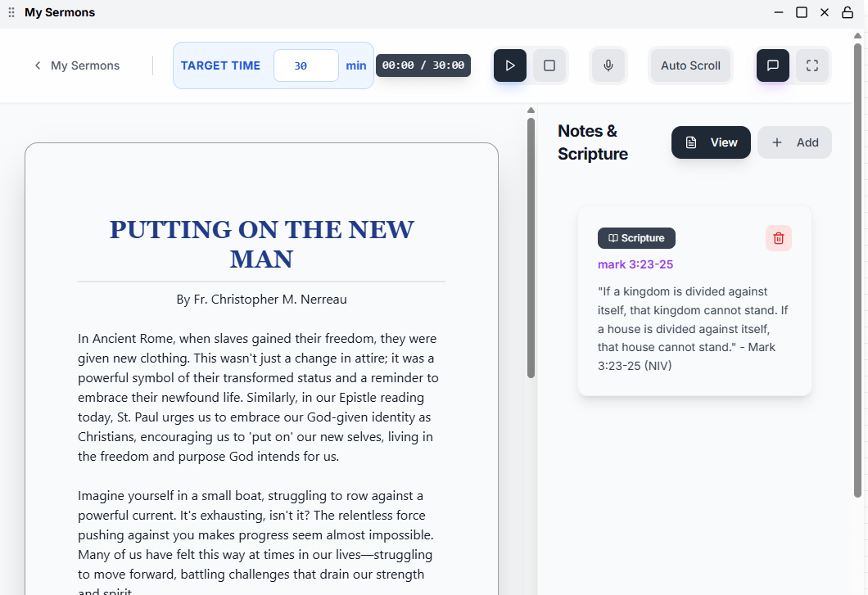
Task: Stop the timer with square button
Action: point(549,65)
